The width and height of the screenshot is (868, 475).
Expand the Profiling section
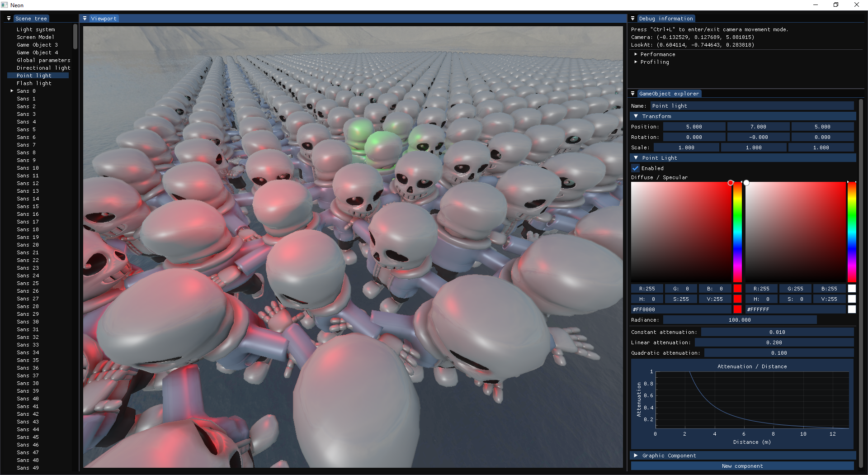[636, 62]
